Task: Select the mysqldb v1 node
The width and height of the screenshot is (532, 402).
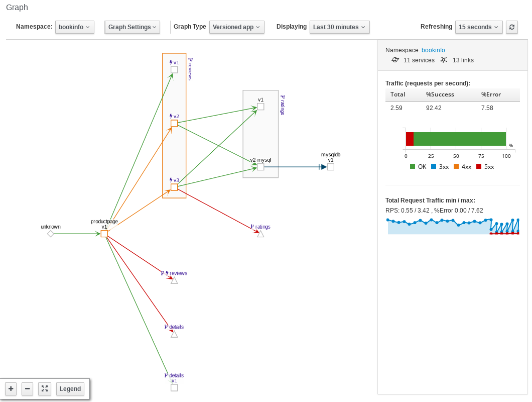Action: (x=330, y=167)
